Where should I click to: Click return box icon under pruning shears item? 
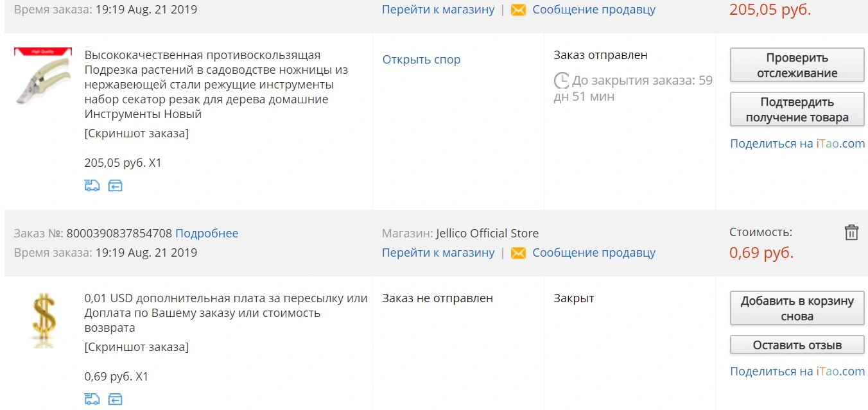[115, 185]
